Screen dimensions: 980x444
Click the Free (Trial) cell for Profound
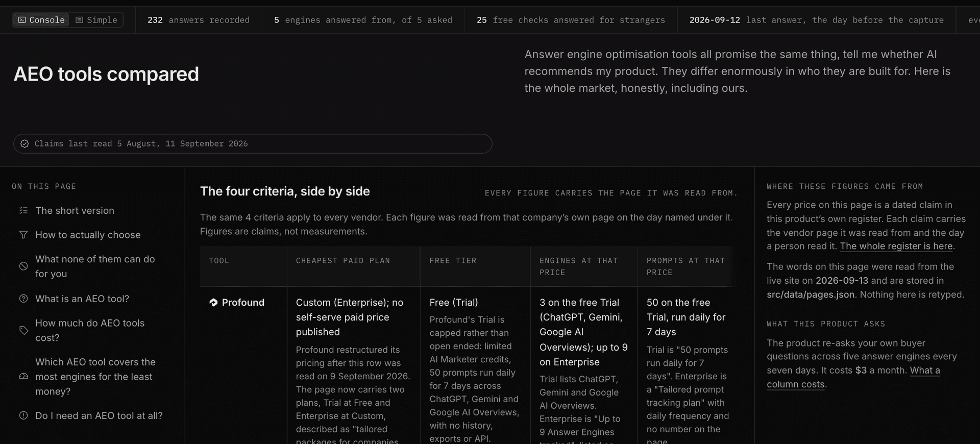(454, 303)
